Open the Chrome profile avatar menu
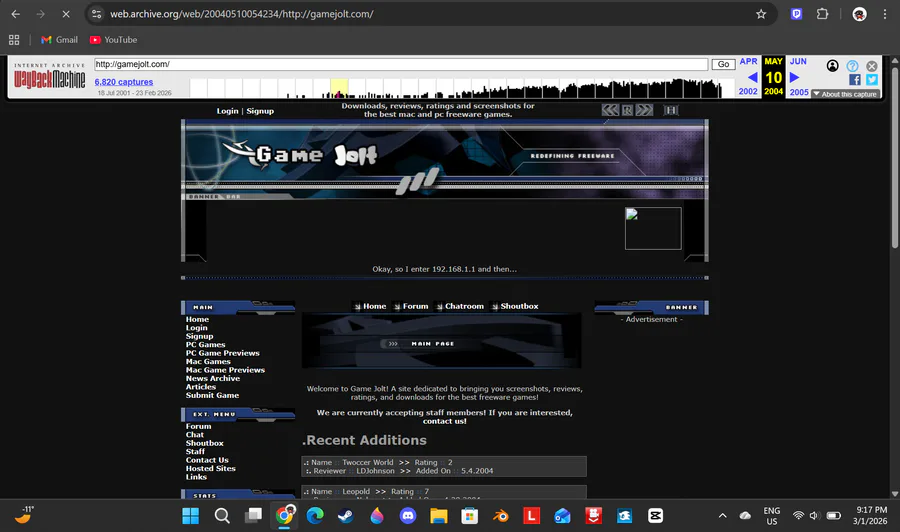900x532 pixels. click(x=859, y=14)
